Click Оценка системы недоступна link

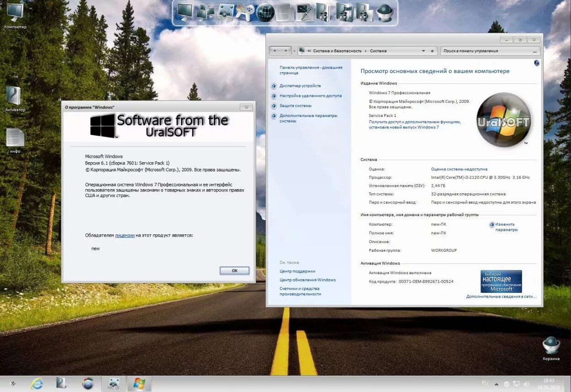459,169
